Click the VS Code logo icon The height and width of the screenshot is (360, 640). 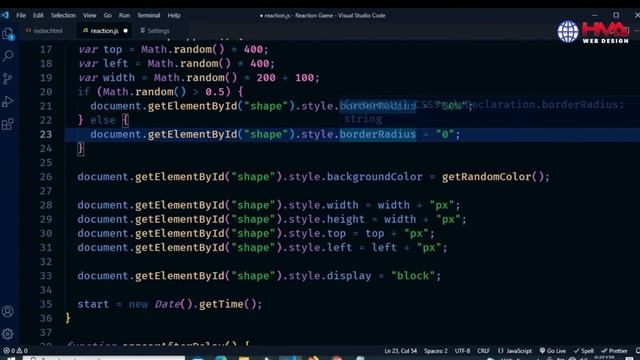[x=5, y=15]
